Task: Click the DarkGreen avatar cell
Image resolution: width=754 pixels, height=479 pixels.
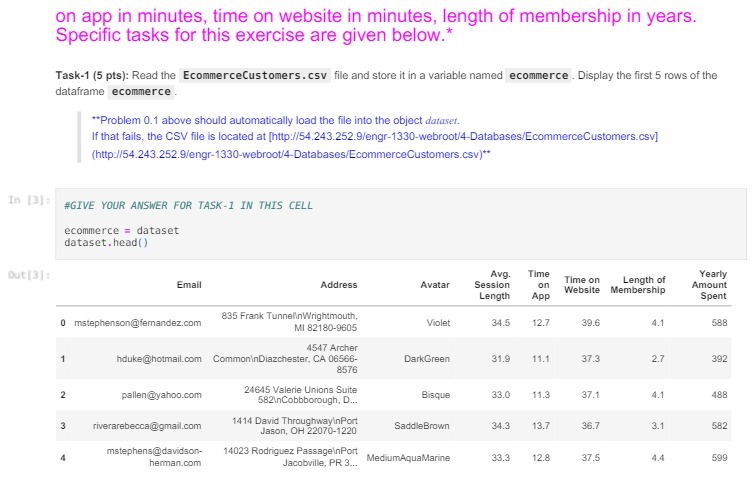Action: coord(427,359)
